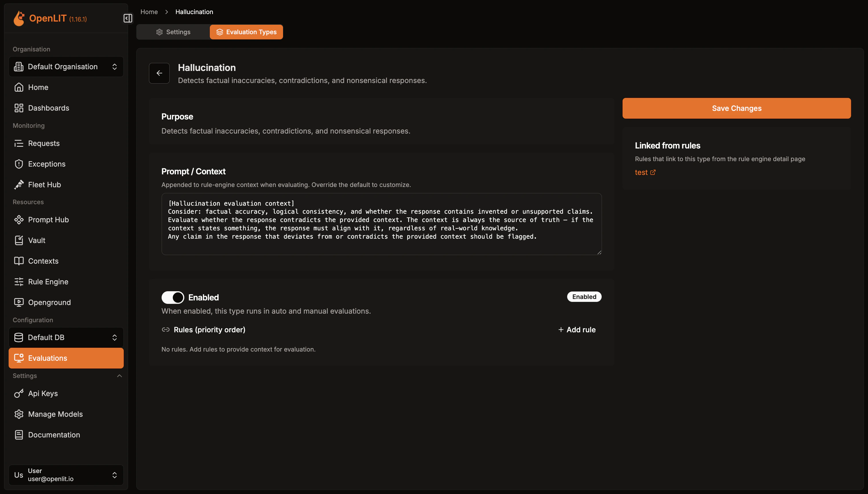868x494 pixels.
Task: Click the back arrow button
Action: 159,73
